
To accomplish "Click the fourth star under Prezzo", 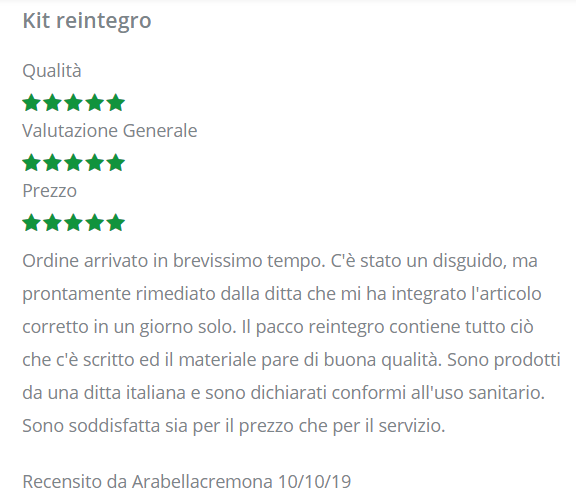I will (x=95, y=223).
